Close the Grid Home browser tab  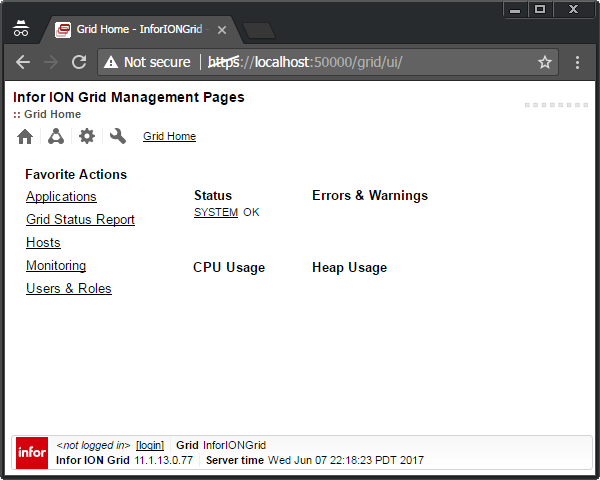pos(222,30)
